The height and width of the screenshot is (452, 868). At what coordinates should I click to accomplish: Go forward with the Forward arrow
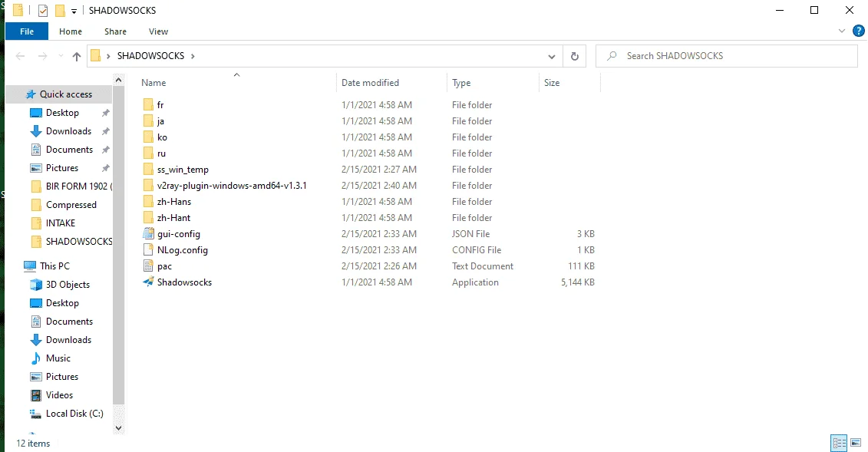(43, 56)
